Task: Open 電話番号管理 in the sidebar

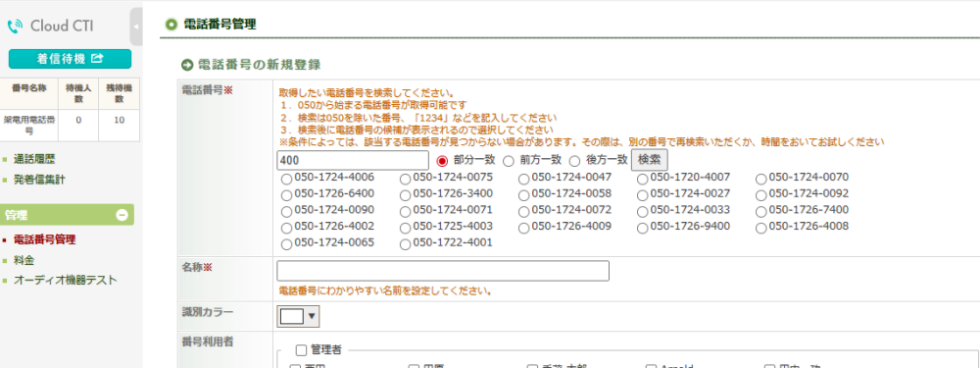Action: pyautogui.click(x=45, y=239)
